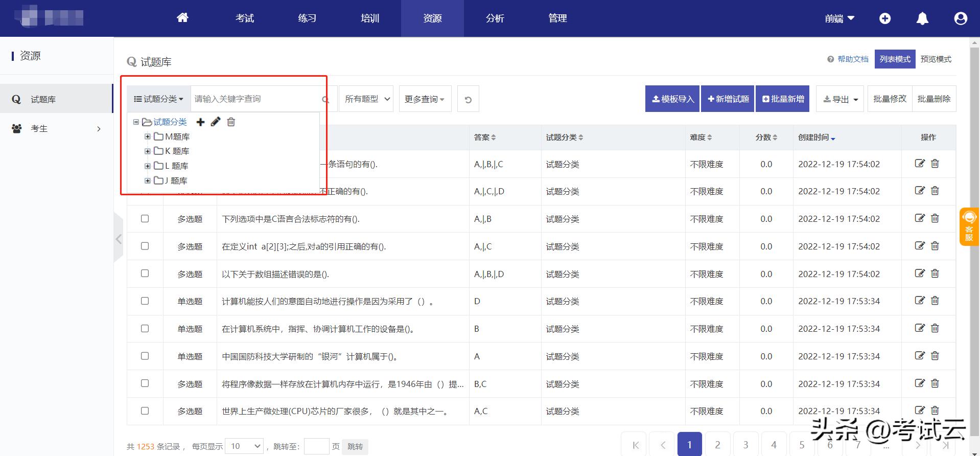Screen dimensions: 980x456
Task: Open the 更多查询 dropdown
Action: (x=425, y=99)
